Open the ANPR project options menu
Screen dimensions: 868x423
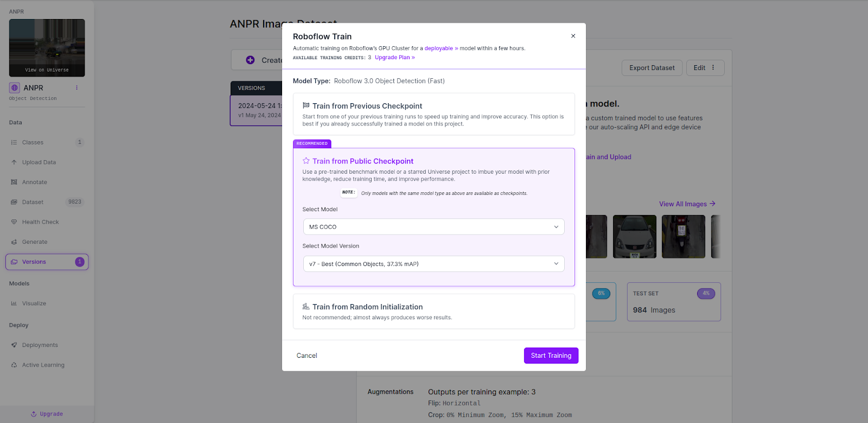(76, 87)
